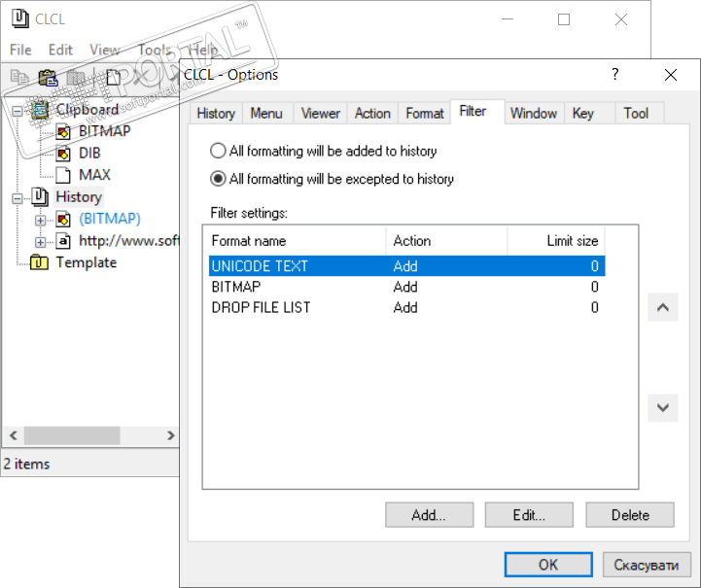Select the Template tree item
Viewport: 701px width, 588px height.
coord(87,262)
